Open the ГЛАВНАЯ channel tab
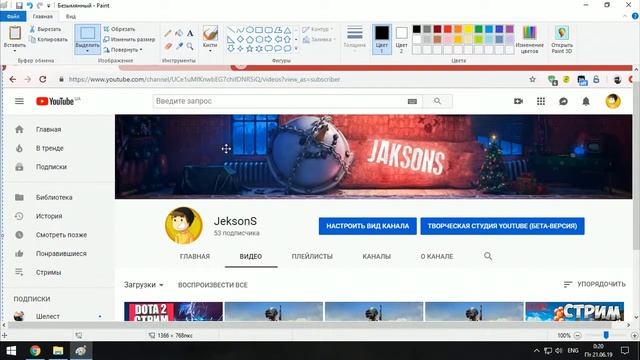This screenshot has width=640, height=360. point(195,256)
